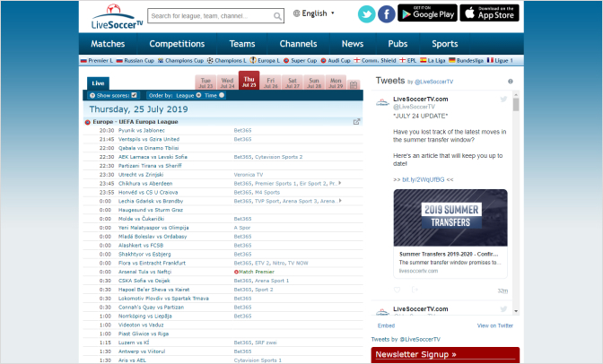Click the Europa League external link icon
The width and height of the screenshot is (603, 364).
(x=356, y=121)
